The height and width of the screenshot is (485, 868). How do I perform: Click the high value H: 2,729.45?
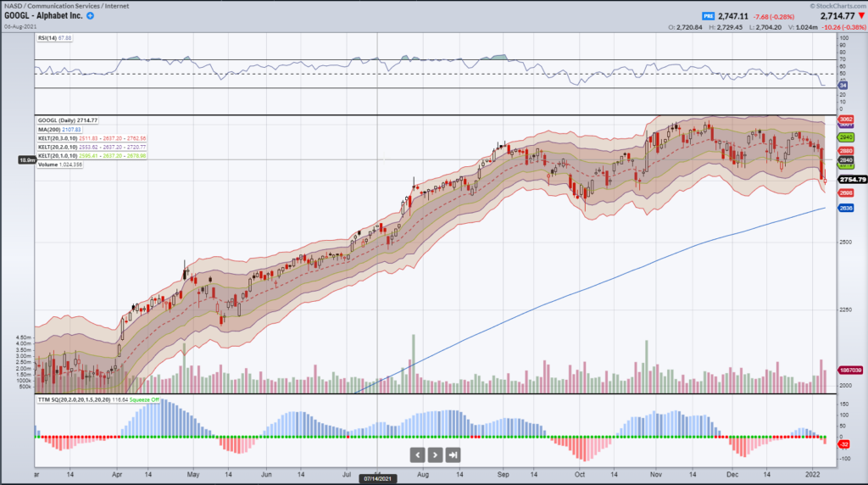pyautogui.click(x=726, y=27)
